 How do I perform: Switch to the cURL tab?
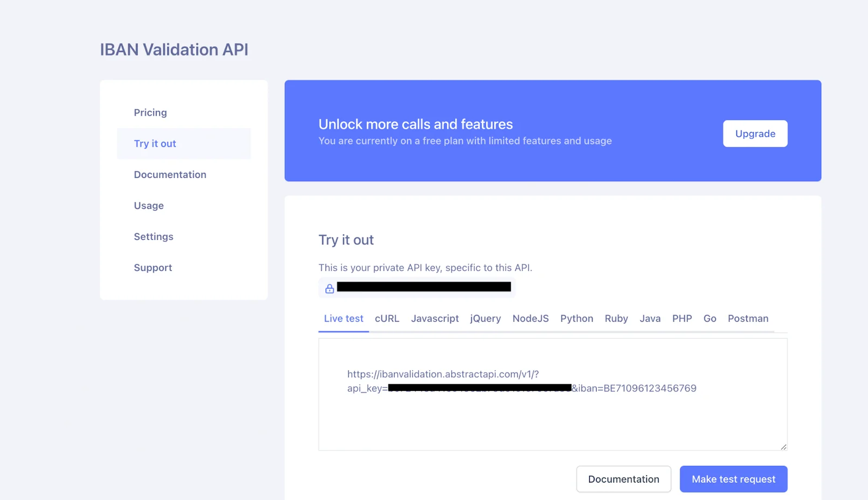click(387, 319)
